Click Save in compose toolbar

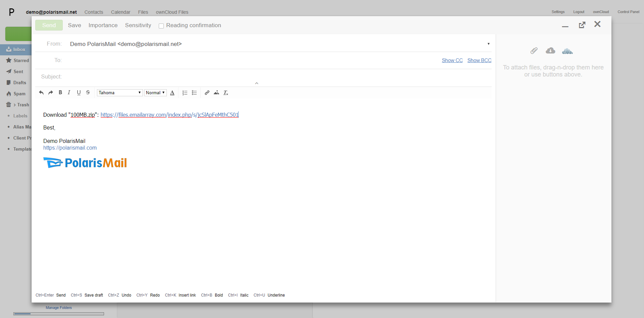click(x=75, y=25)
